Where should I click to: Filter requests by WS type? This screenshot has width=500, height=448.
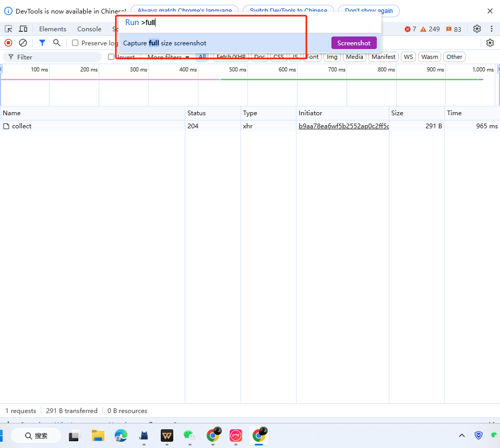pyautogui.click(x=408, y=57)
